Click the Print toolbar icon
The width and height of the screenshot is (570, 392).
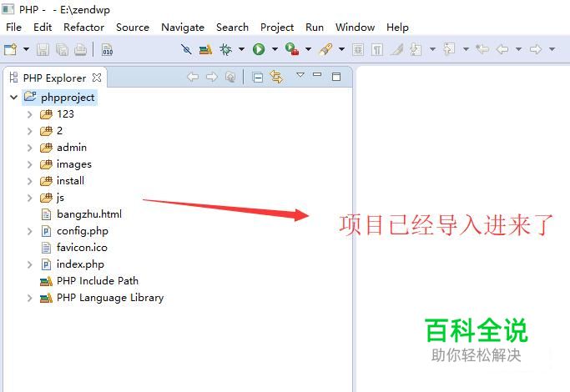(x=80, y=49)
